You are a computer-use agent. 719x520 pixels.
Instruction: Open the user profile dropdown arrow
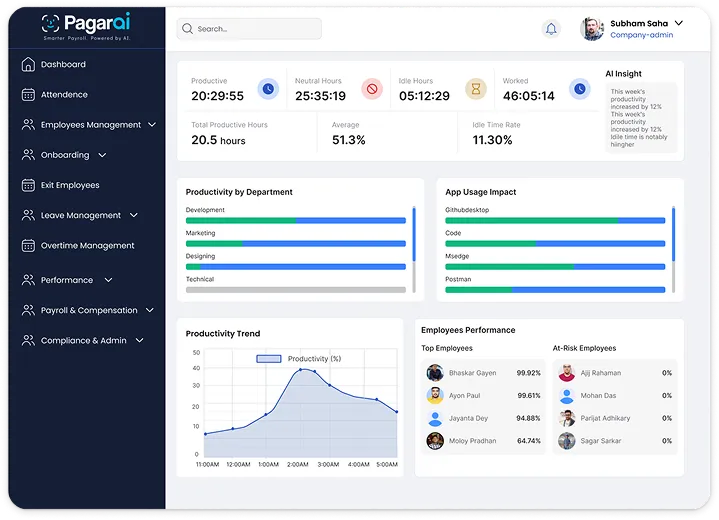pos(678,22)
